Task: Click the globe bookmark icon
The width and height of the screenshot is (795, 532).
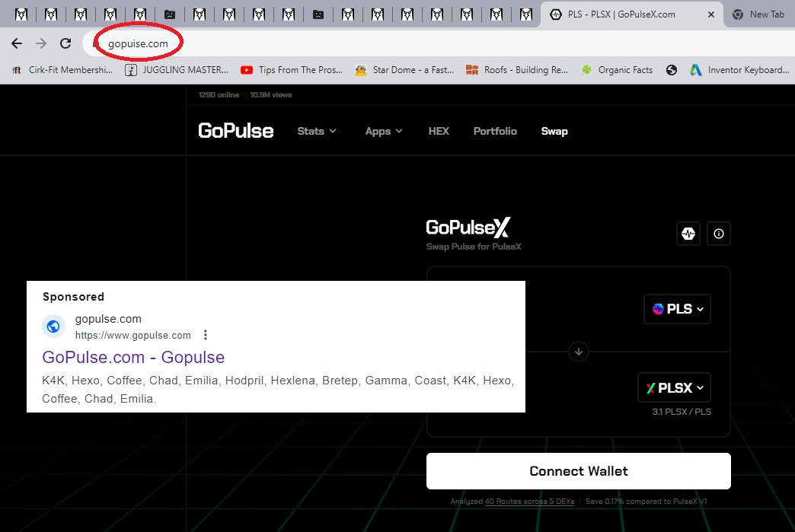Action: click(x=672, y=69)
